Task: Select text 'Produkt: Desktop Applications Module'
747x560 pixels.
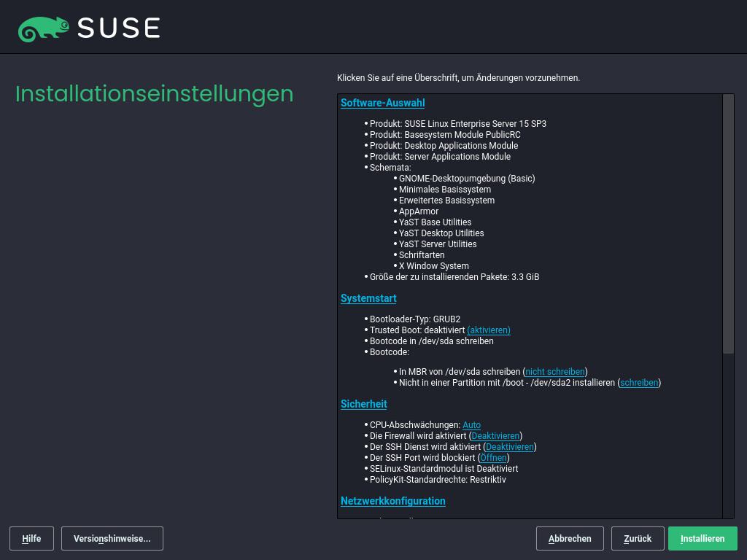Action: pos(444,146)
